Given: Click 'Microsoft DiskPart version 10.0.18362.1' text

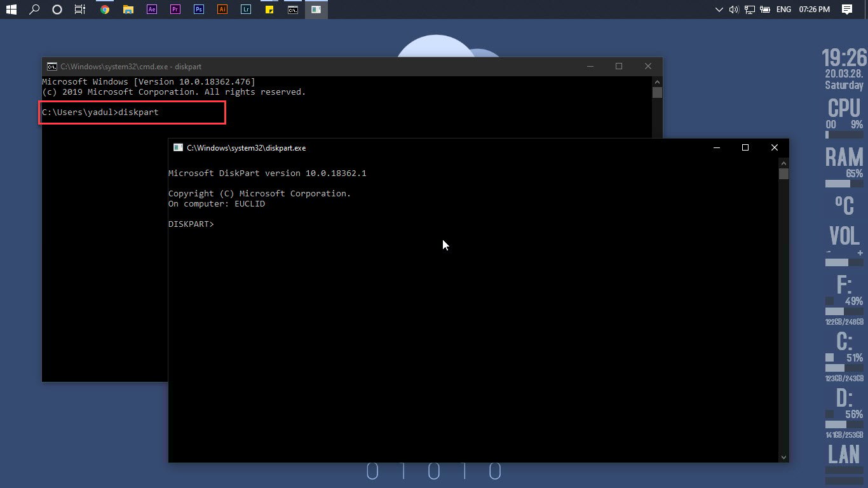Looking at the screenshot, I should point(268,173).
